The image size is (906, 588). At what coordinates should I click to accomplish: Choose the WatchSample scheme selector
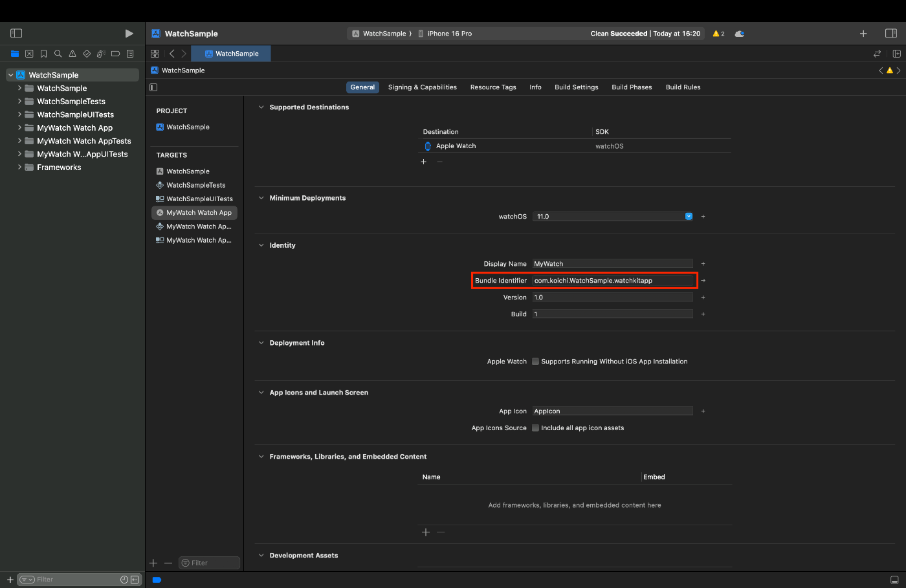[x=379, y=34]
